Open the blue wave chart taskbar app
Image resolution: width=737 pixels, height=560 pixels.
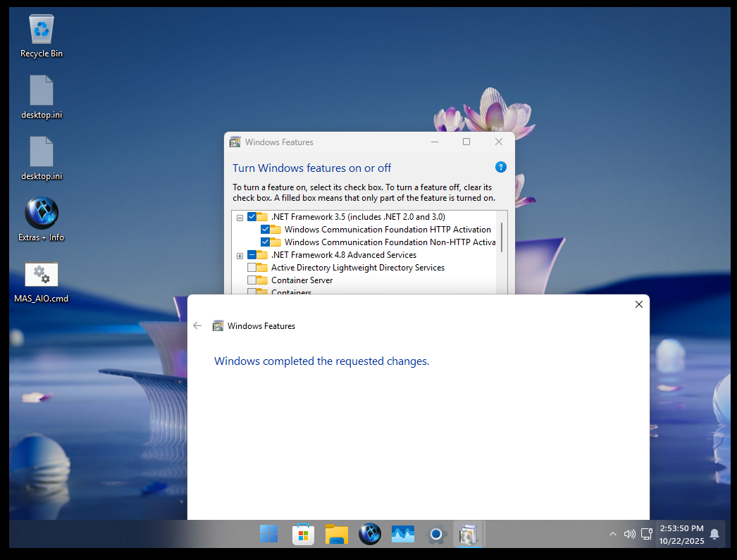coord(403,534)
